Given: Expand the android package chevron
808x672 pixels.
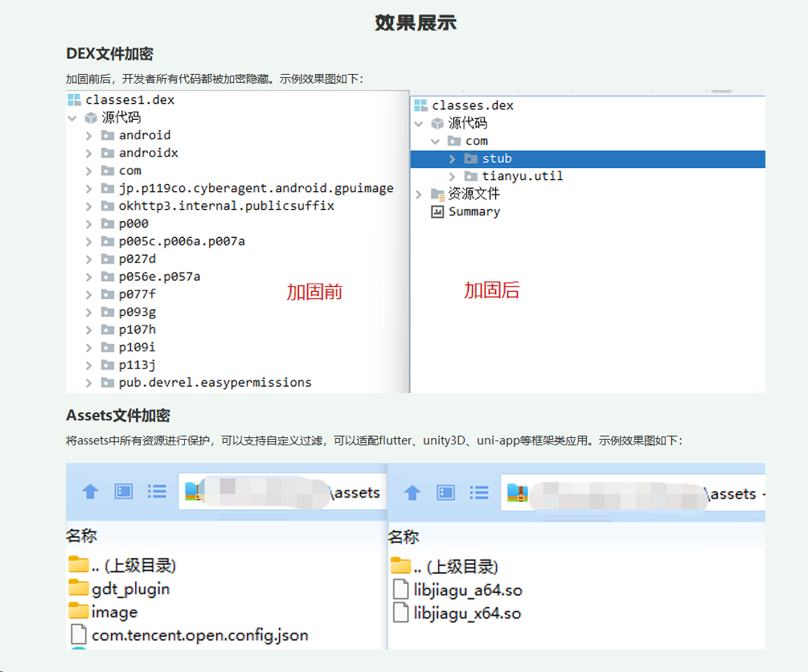Looking at the screenshot, I should tap(88, 136).
